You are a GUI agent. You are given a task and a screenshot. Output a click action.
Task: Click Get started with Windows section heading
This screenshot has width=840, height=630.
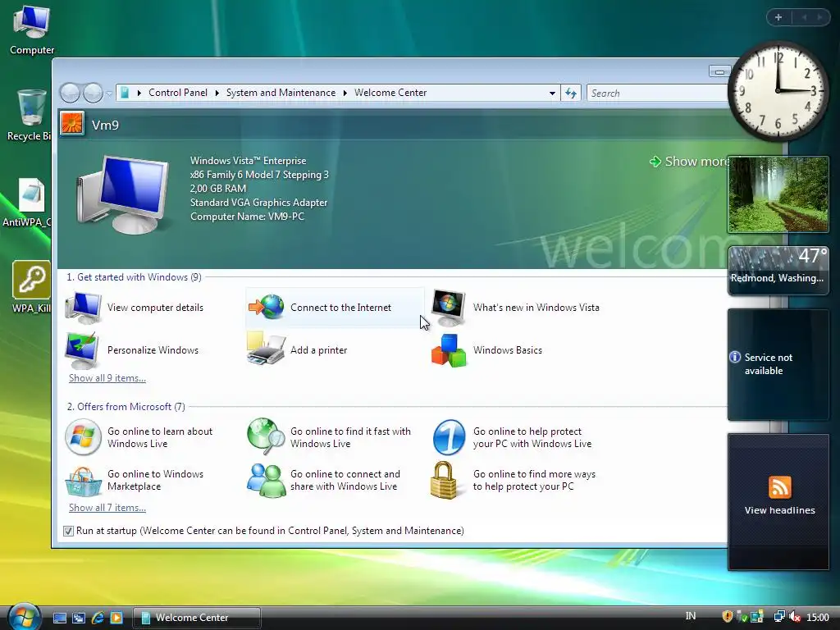[x=134, y=277]
